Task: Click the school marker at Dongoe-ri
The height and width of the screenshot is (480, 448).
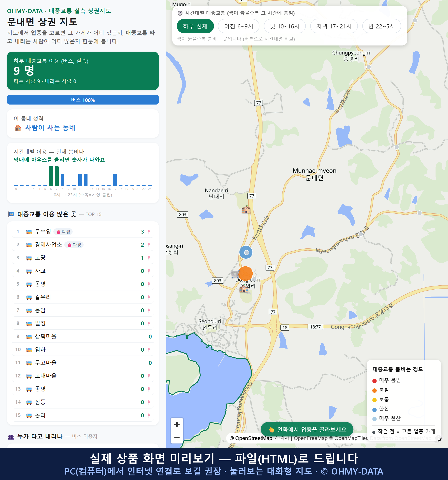Action: click(x=244, y=288)
